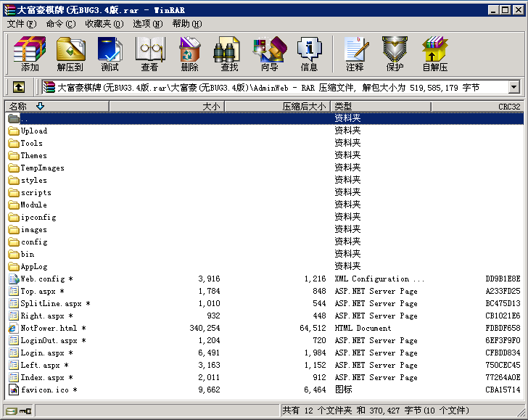Click the SFX (自解压) toolbar icon

[x=434, y=54]
